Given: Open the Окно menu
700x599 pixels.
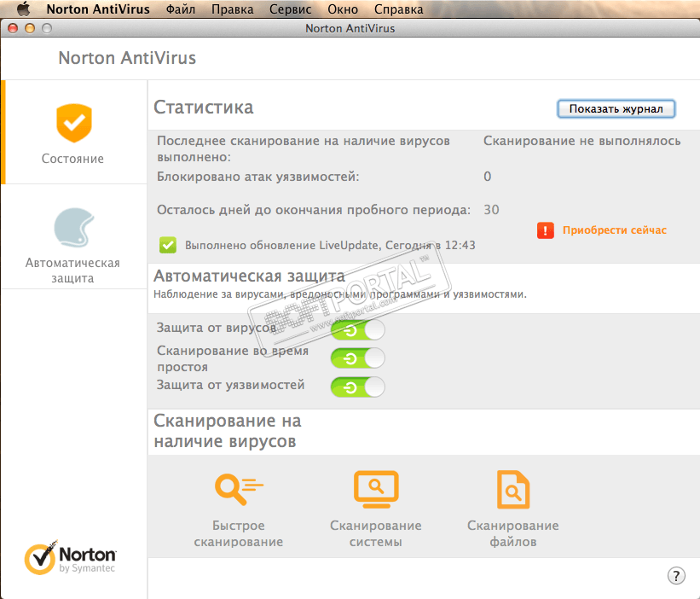Looking at the screenshot, I should point(343,9).
